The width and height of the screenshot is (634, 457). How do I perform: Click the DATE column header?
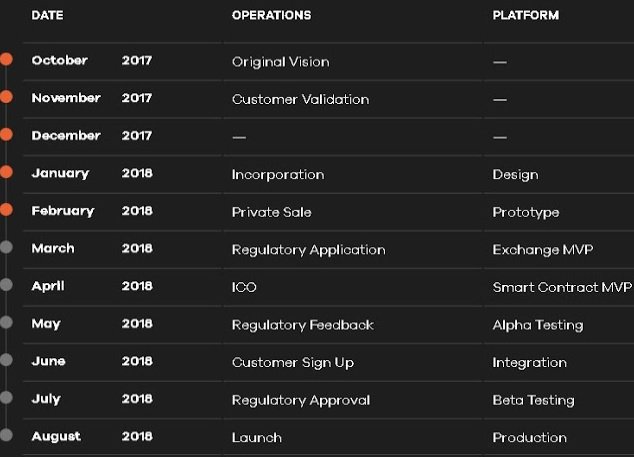(x=48, y=16)
